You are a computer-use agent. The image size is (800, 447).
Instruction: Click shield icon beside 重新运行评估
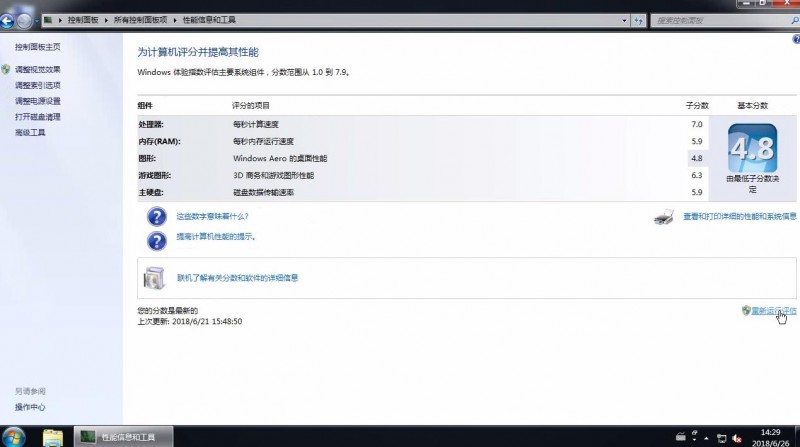coord(746,310)
